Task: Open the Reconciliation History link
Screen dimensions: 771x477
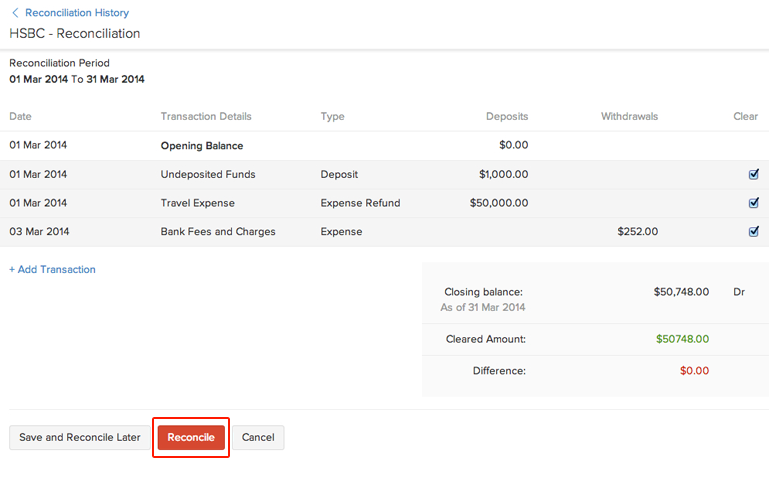Action: click(77, 13)
